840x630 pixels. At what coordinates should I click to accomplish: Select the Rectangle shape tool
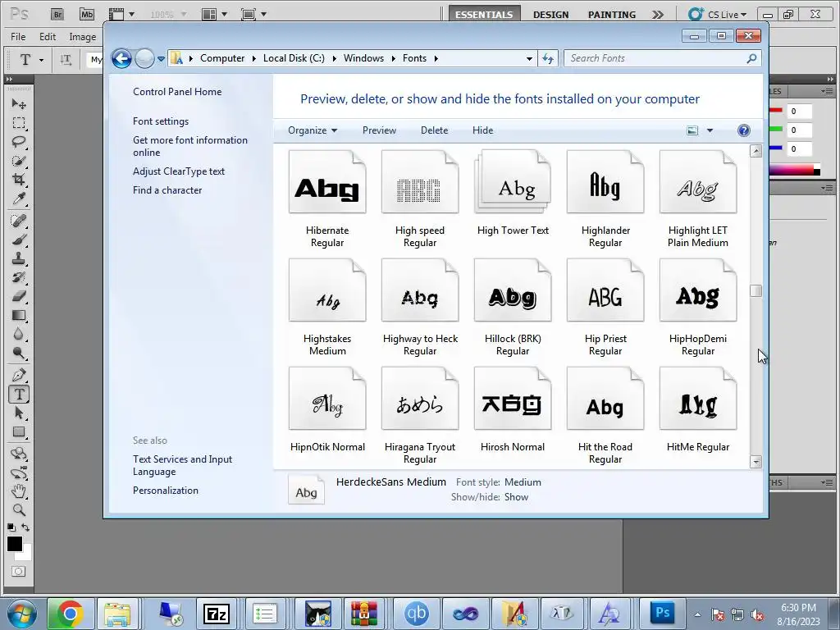click(19, 431)
